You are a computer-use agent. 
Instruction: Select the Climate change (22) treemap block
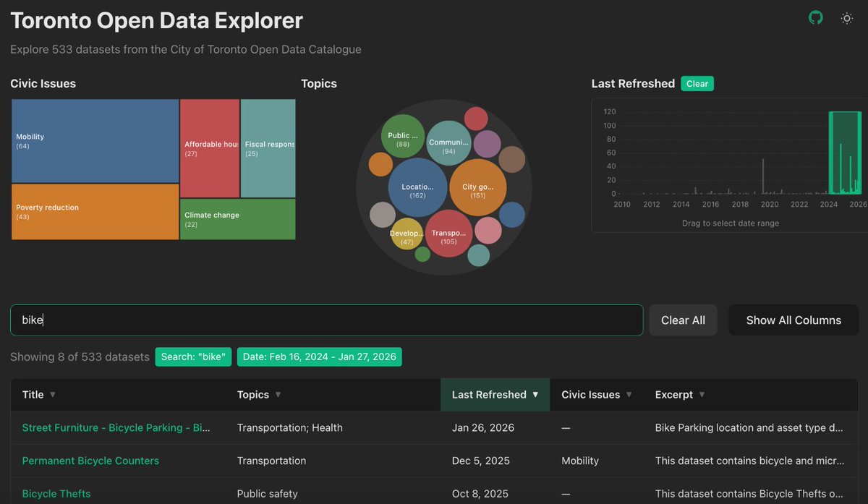click(238, 219)
